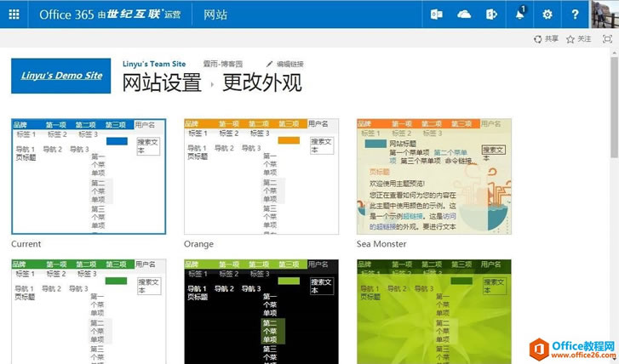
Task: Click the user profile photo
Action: tap(605, 14)
